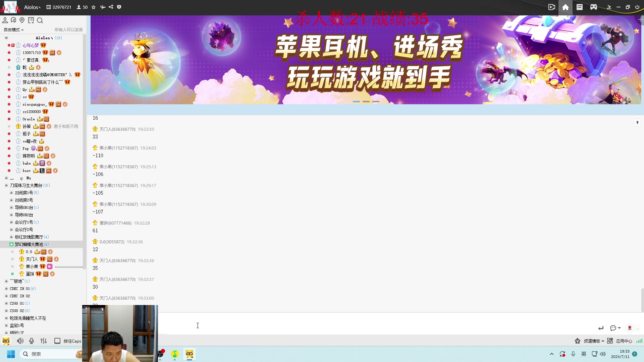Go to the home tab icon
644x362 pixels.
pos(566,7)
